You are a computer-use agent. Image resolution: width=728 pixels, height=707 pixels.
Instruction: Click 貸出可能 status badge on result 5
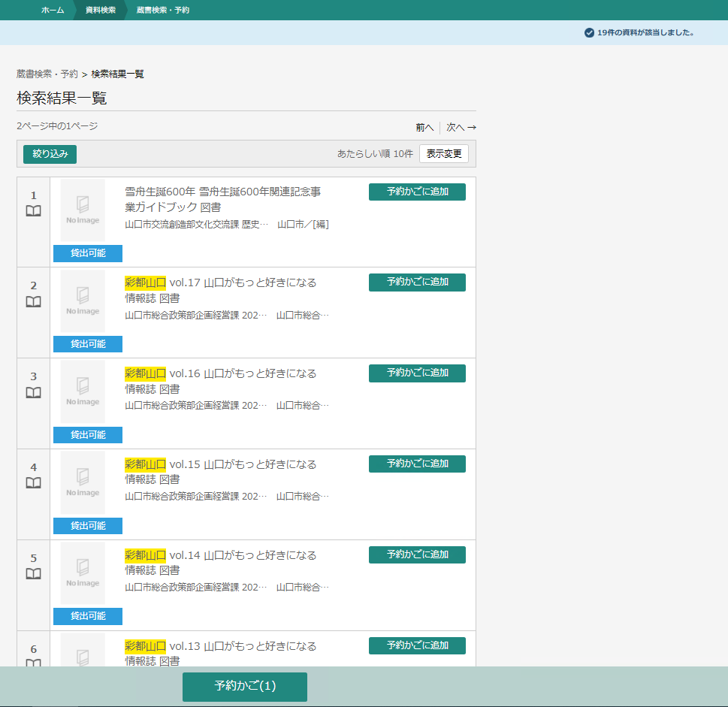click(x=88, y=616)
